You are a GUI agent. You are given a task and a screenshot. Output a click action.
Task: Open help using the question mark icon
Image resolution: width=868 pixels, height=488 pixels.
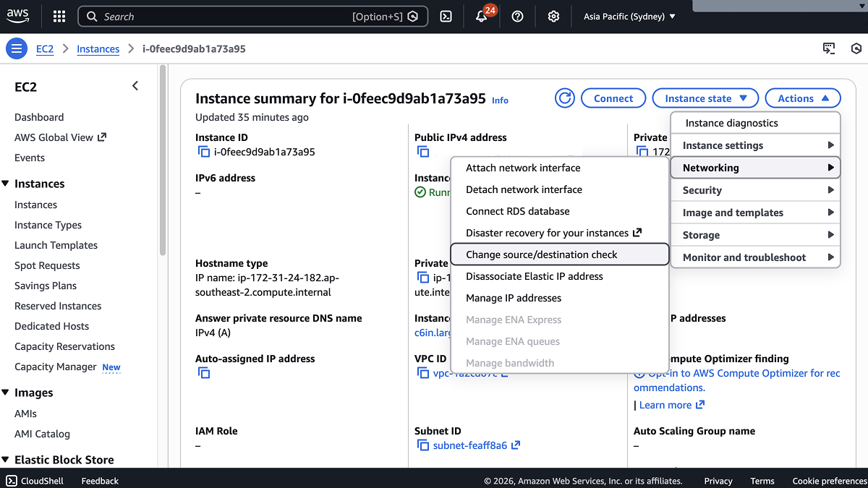click(x=517, y=16)
